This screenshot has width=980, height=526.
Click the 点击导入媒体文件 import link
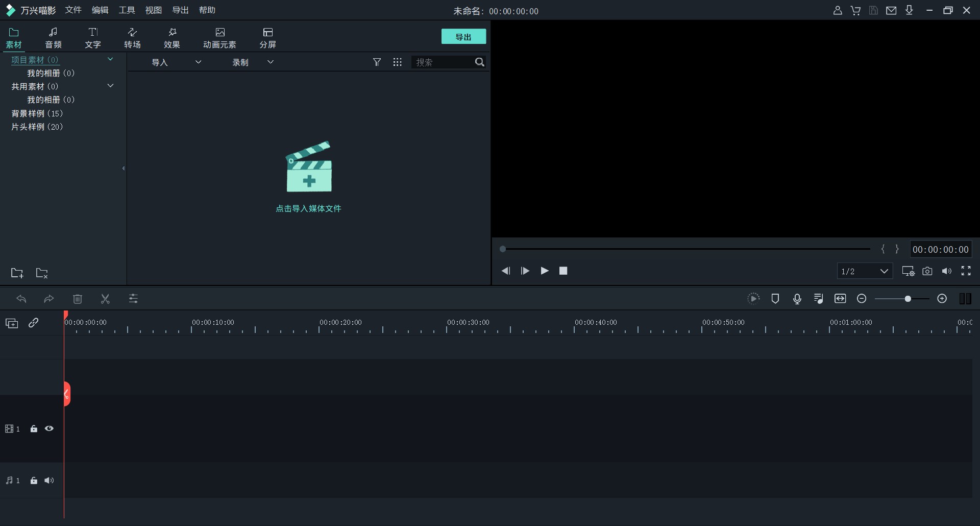tap(308, 209)
